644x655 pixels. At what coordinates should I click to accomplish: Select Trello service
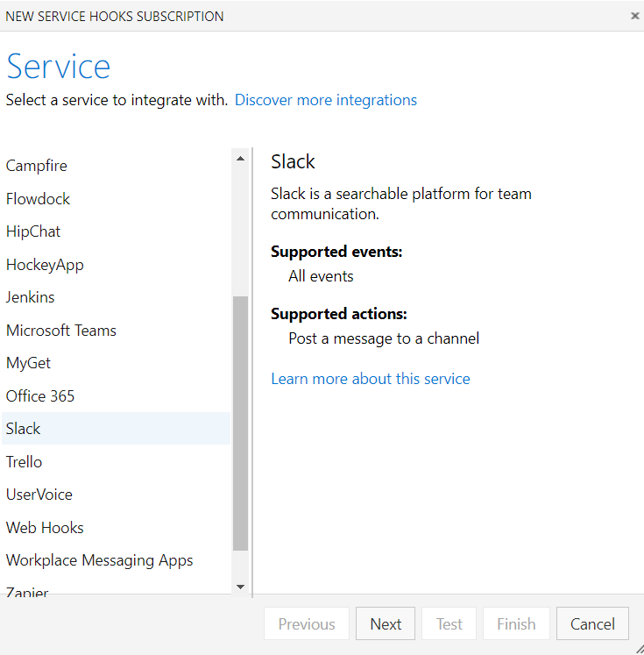coord(25,462)
